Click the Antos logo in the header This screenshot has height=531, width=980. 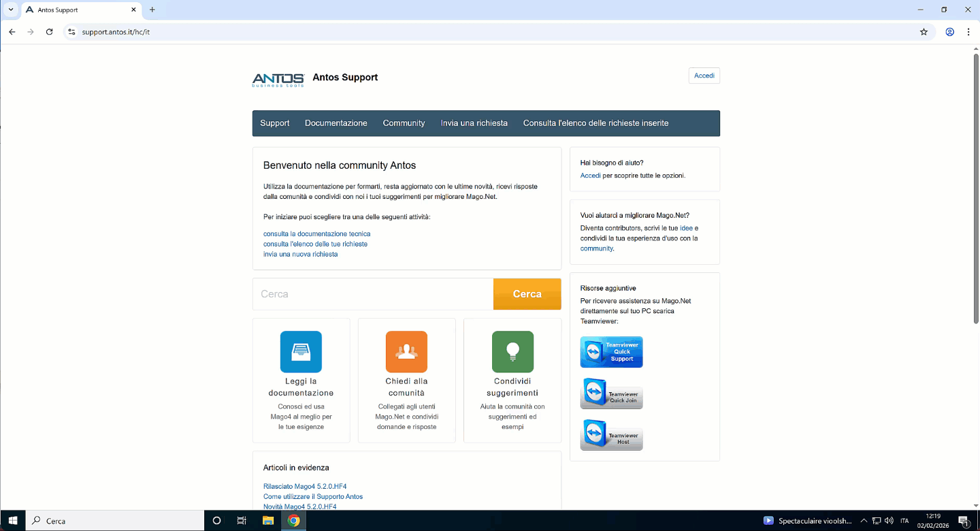278,80
